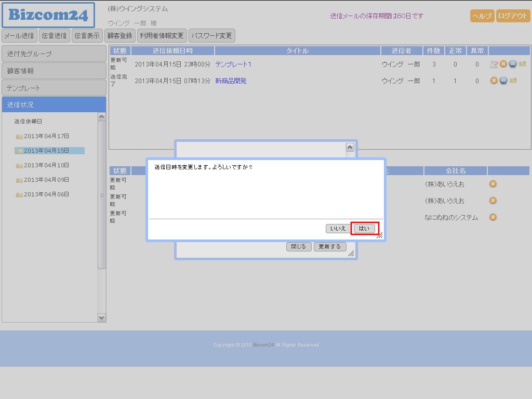The width and height of the screenshot is (532, 399).
Task: Click the edit icon for テンプレート1 row
Action: (x=494, y=64)
